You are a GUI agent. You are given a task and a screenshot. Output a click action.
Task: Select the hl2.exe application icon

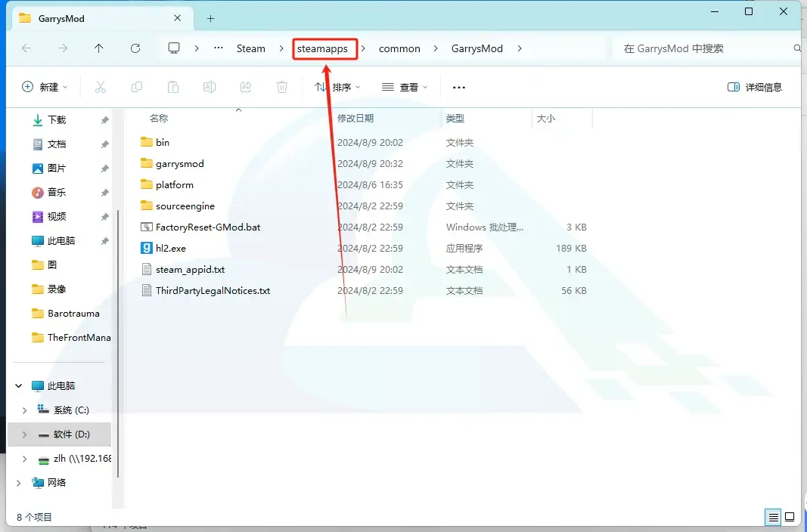pos(146,249)
